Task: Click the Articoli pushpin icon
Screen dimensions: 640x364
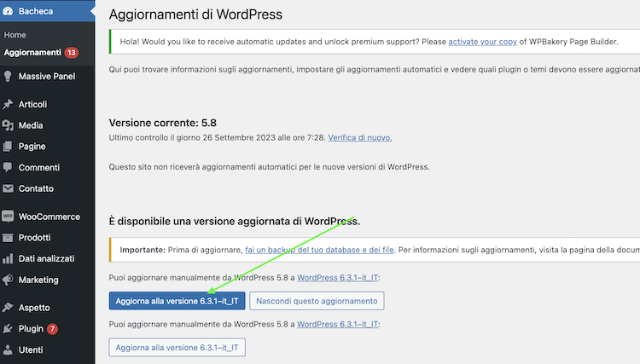Action: point(8,104)
